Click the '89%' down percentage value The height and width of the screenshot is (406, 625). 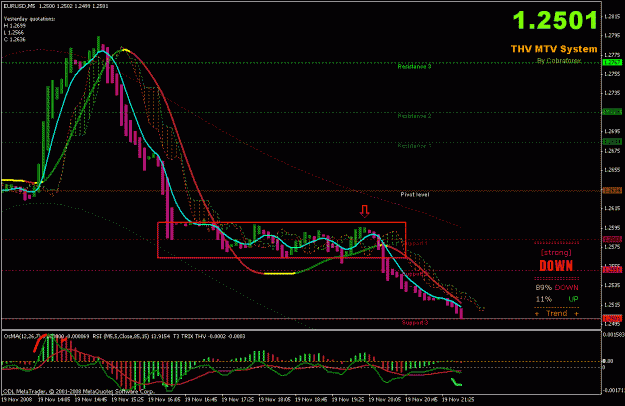click(543, 287)
